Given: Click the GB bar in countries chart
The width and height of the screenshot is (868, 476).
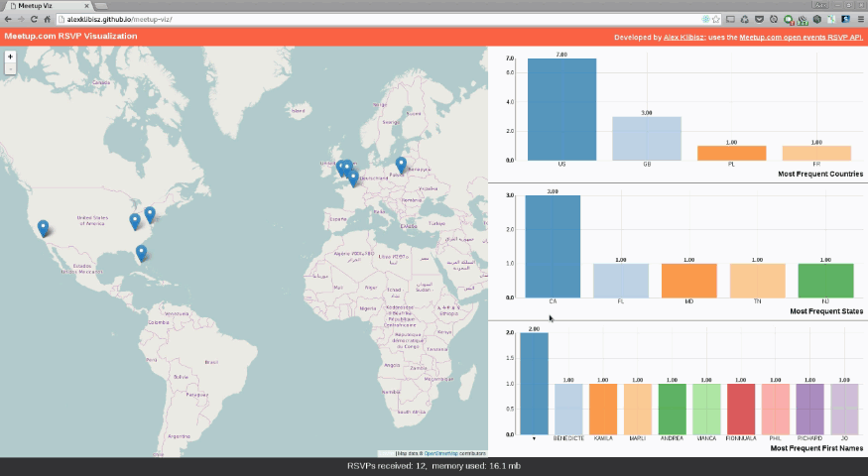Looking at the screenshot, I should pyautogui.click(x=647, y=138).
